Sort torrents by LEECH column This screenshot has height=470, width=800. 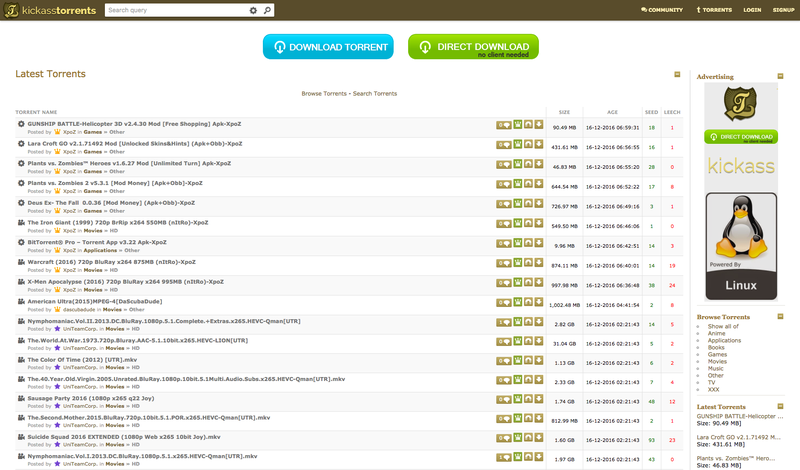(x=672, y=112)
